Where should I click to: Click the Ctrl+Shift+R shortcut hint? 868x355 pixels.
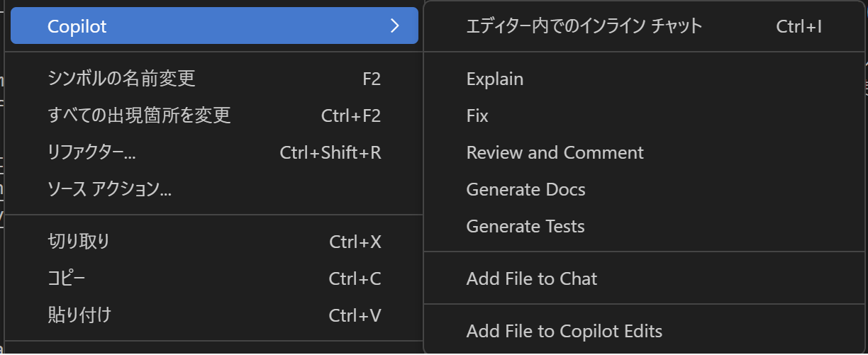(x=330, y=152)
